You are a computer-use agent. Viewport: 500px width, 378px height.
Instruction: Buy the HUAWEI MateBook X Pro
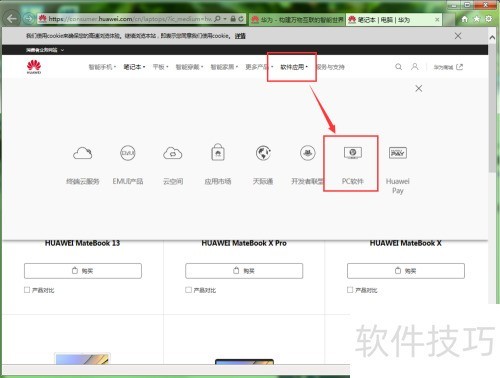(x=244, y=271)
